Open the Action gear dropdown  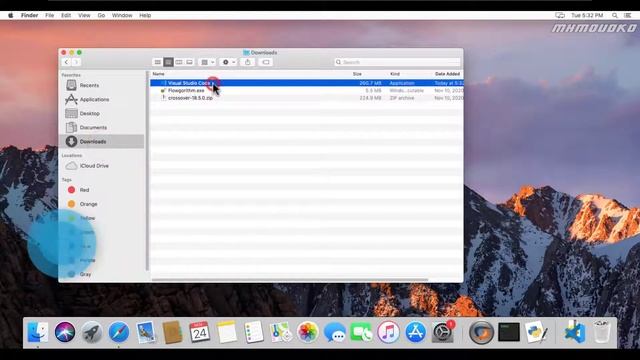click(228, 62)
